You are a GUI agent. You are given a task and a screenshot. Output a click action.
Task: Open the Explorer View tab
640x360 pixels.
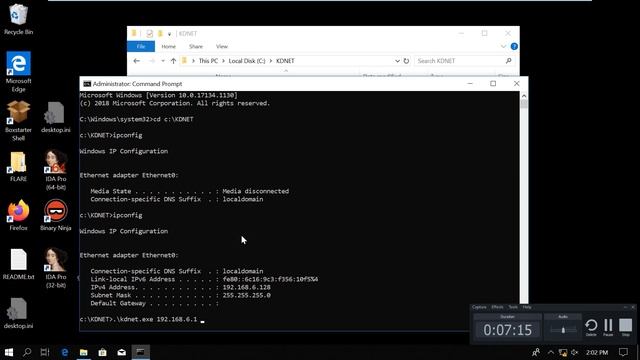click(x=222, y=47)
